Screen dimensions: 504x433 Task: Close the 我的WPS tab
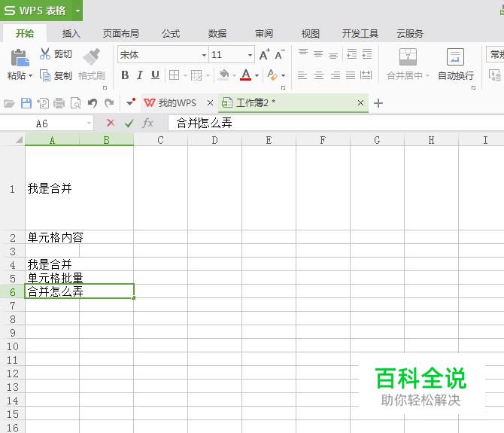click(210, 103)
